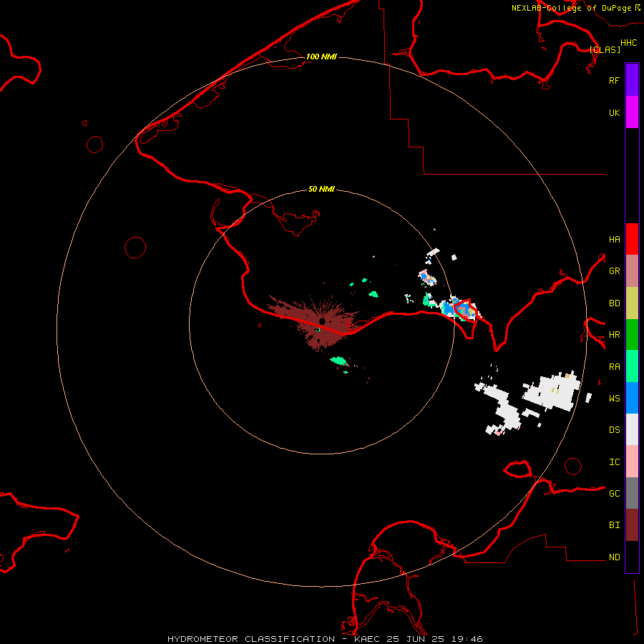Viewport: 644px width, 644px height.
Task: Click the HR legend label
Action: (x=614, y=335)
